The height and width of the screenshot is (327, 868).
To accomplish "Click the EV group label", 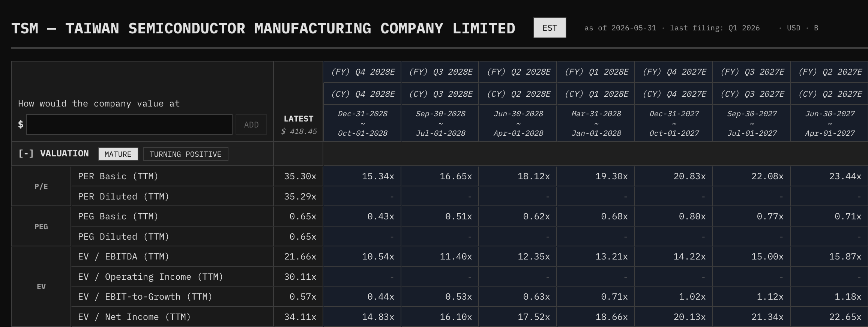I will (x=41, y=286).
